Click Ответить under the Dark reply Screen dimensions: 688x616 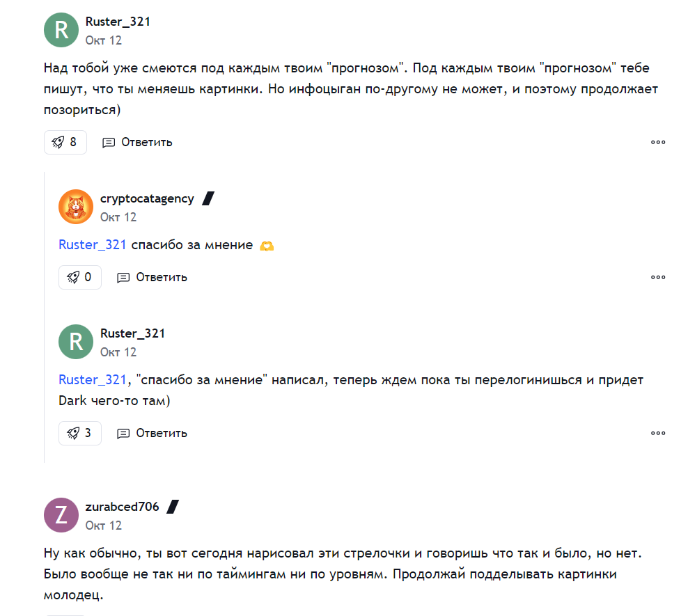click(x=152, y=433)
